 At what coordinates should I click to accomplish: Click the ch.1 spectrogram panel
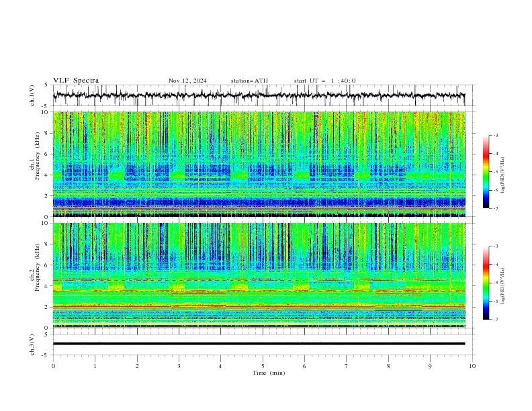coord(259,164)
